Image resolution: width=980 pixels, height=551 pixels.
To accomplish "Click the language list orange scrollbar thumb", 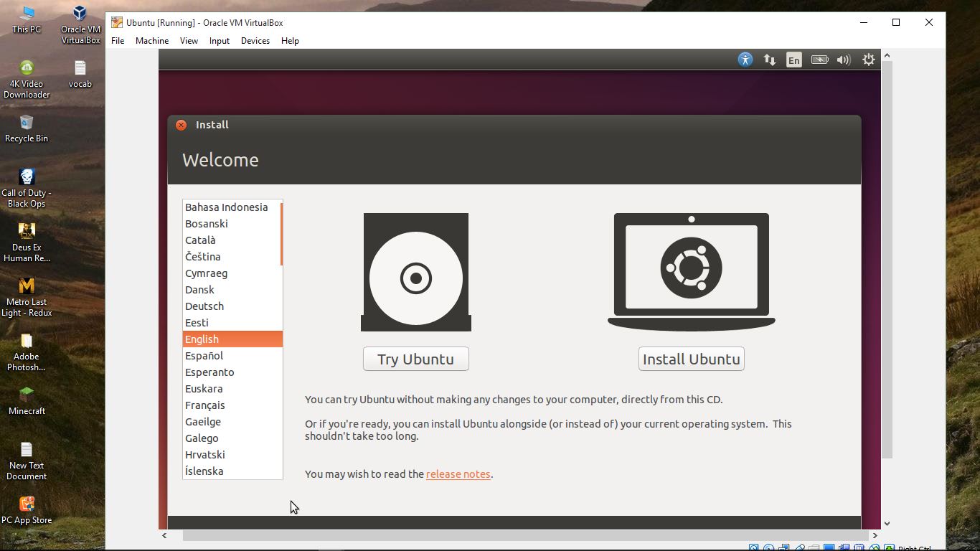I will [x=281, y=234].
